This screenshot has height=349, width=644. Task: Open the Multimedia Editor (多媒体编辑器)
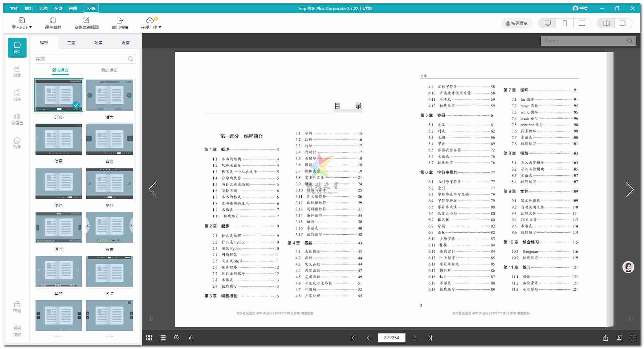tap(87, 23)
